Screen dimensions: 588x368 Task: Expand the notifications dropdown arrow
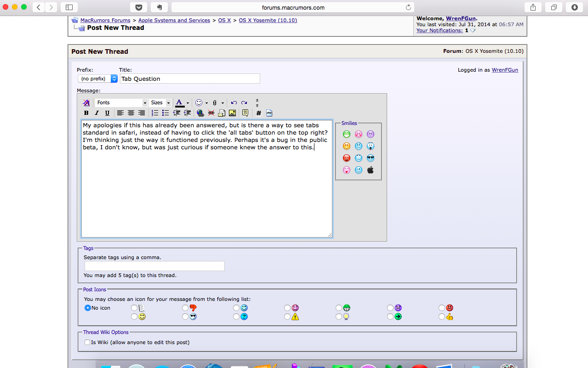point(473,31)
